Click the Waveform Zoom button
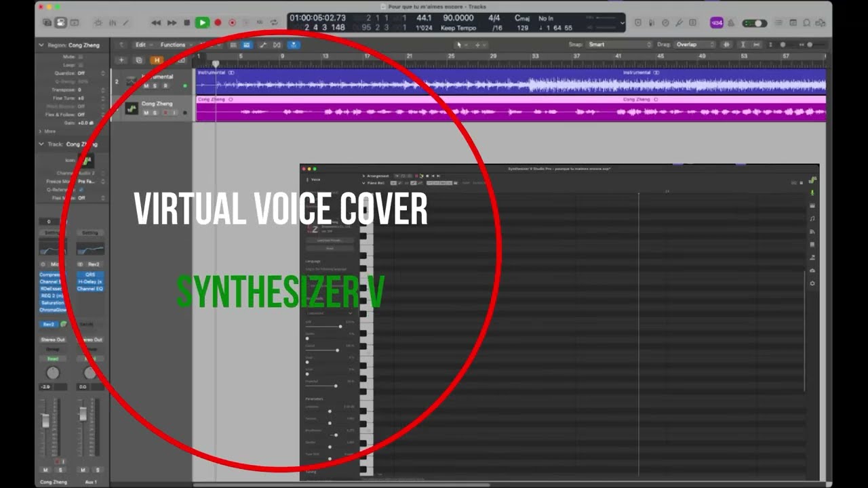The width and height of the screenshot is (868, 488). point(727,45)
